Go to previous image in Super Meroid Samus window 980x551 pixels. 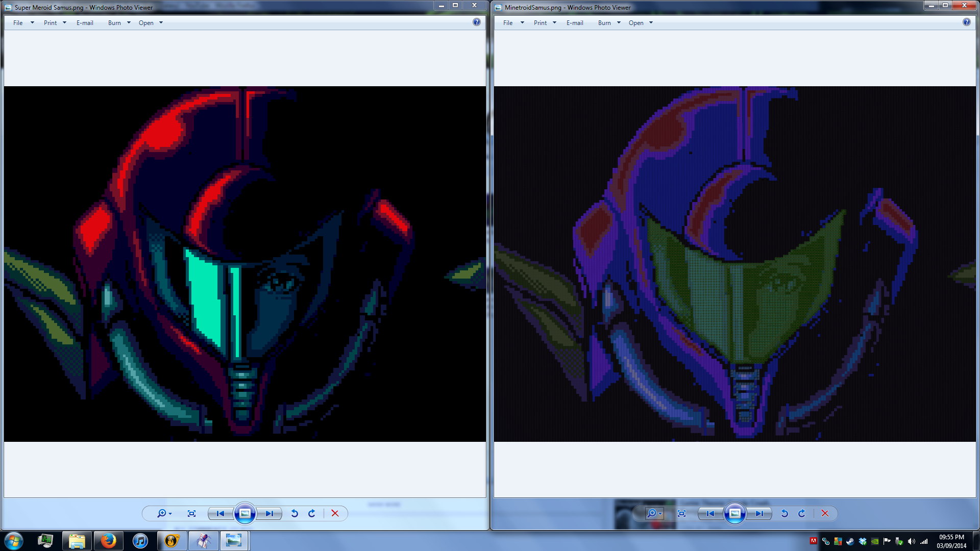220,513
